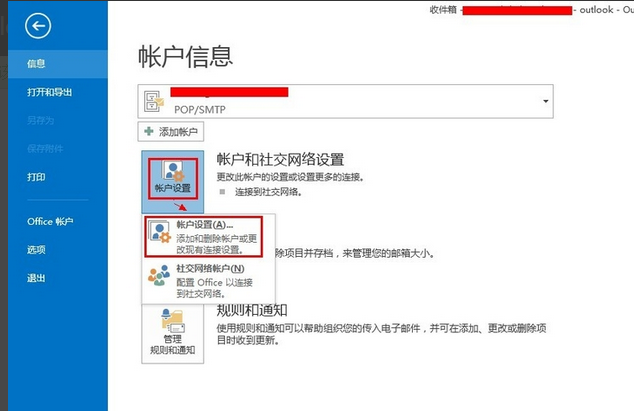Click the 连接到社交网络 text
Screen dimensions: 634x411
coord(268,192)
